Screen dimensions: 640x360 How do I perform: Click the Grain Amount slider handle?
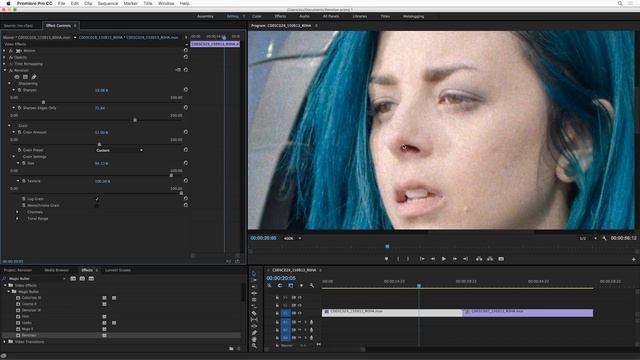point(99,144)
